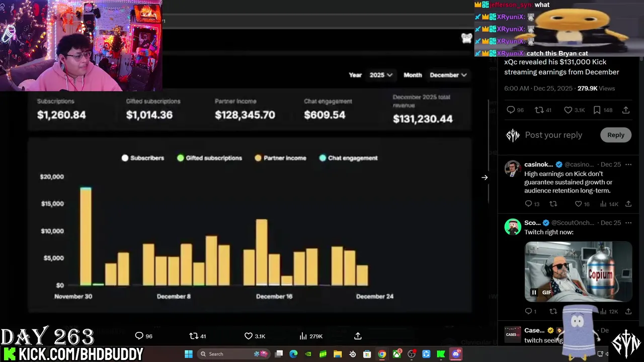Collapse the side panel with the arrow button
Screen dimensions: 644x362
[485, 177]
